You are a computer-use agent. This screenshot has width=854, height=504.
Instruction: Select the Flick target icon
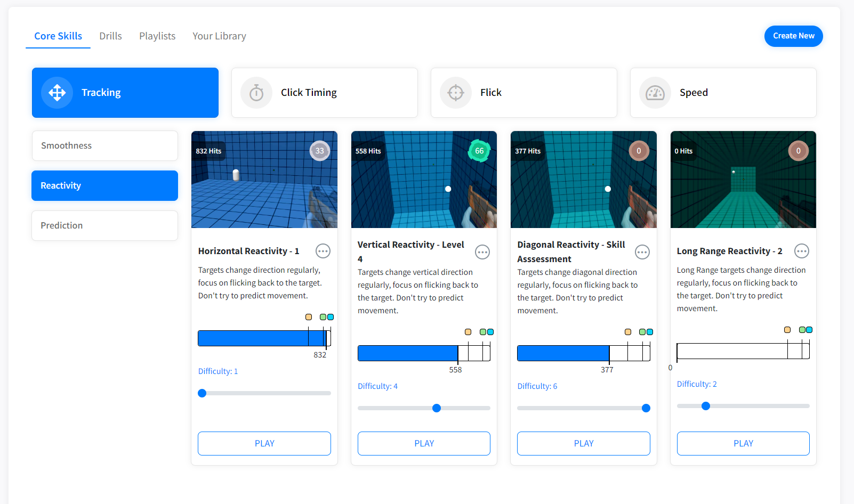point(456,92)
